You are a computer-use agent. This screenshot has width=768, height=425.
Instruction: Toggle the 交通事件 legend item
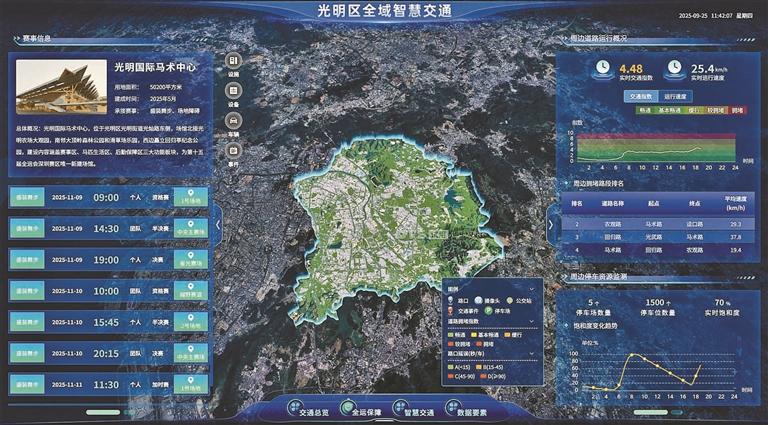tap(452, 310)
